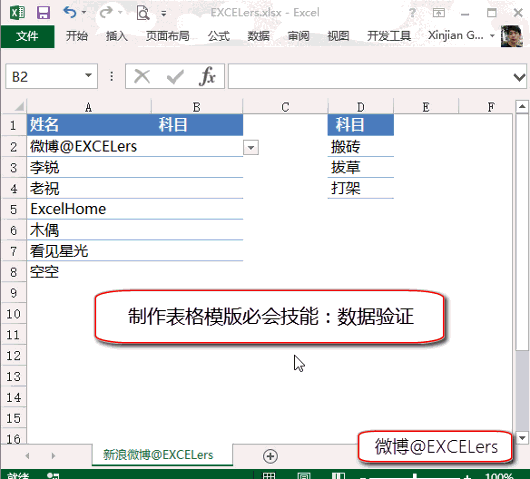Open the undo history dropdown arrow
530x479 pixels.
click(x=84, y=13)
